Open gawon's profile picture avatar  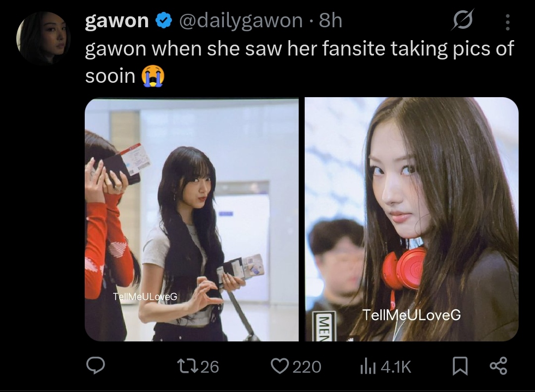tap(43, 38)
